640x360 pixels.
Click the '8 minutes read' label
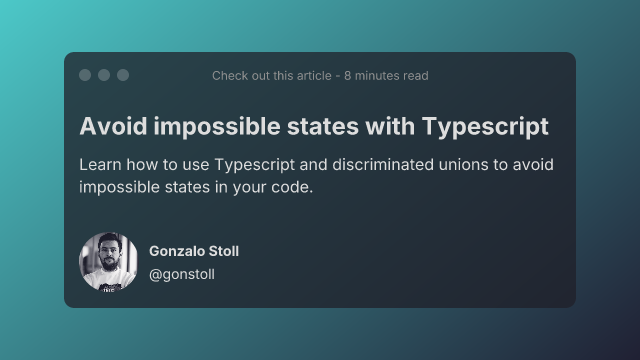pyautogui.click(x=386, y=76)
